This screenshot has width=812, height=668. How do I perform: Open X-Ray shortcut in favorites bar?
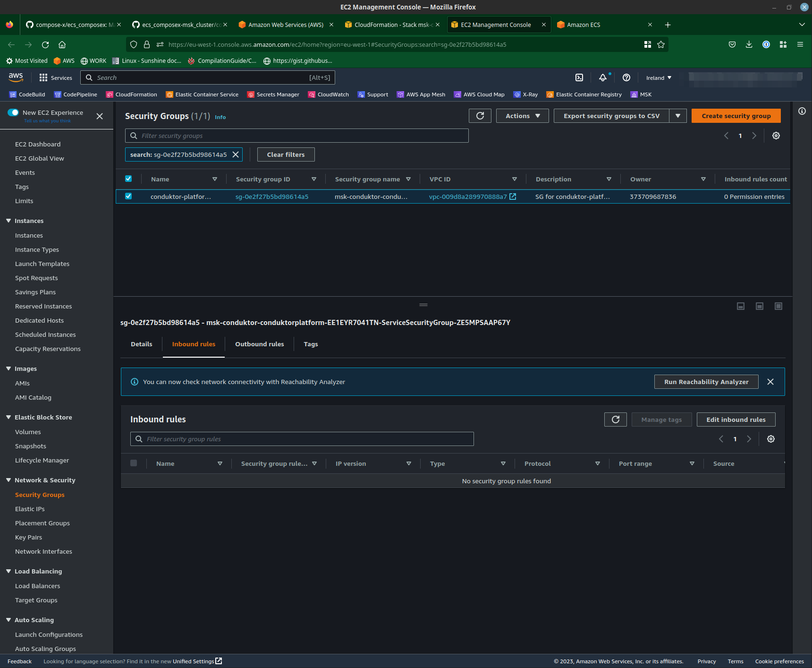(x=526, y=94)
